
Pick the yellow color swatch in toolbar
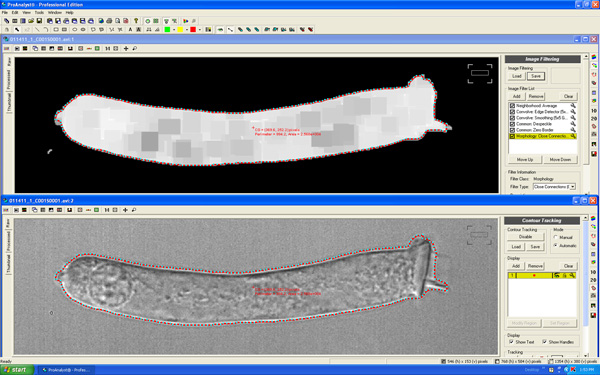click(180, 29)
